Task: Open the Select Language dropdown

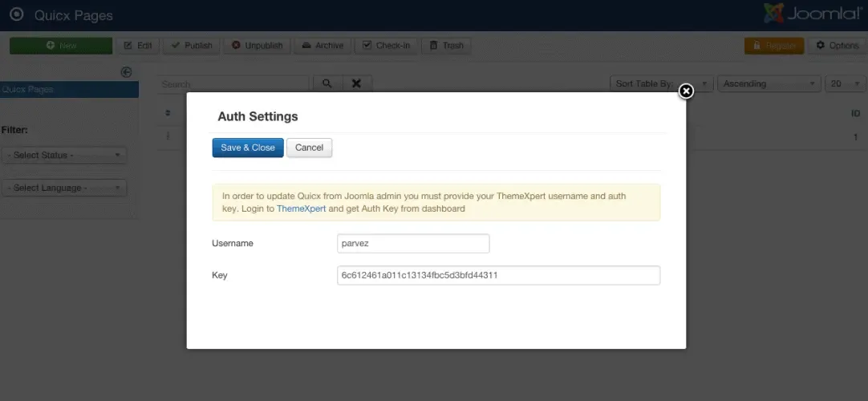Action: coord(64,188)
